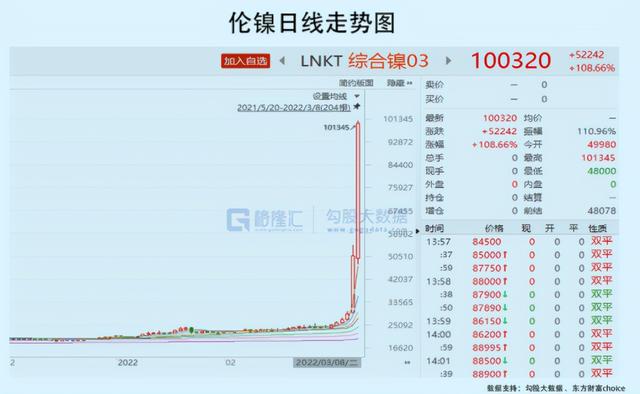Click the 16620 price axis label
640x394 pixels.
pos(400,348)
